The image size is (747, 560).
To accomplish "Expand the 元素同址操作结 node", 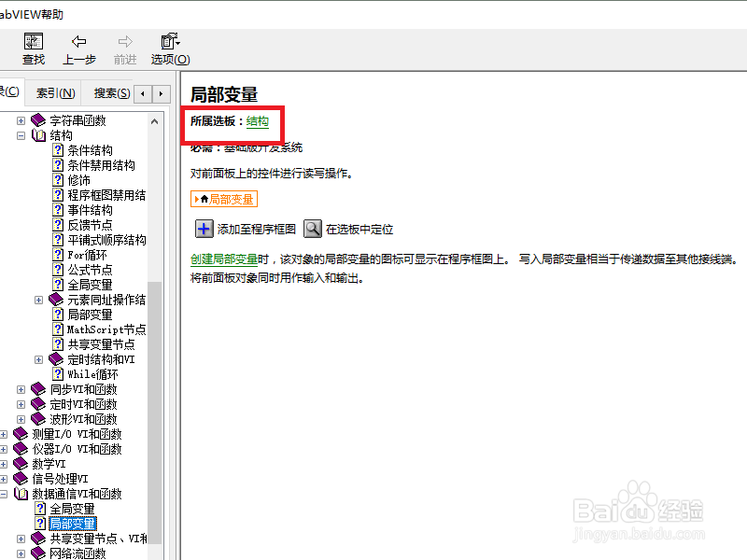I will click(38, 300).
